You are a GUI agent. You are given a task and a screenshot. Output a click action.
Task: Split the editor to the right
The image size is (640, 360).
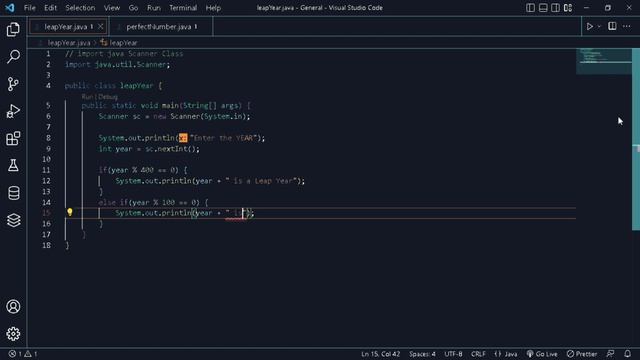(612, 27)
